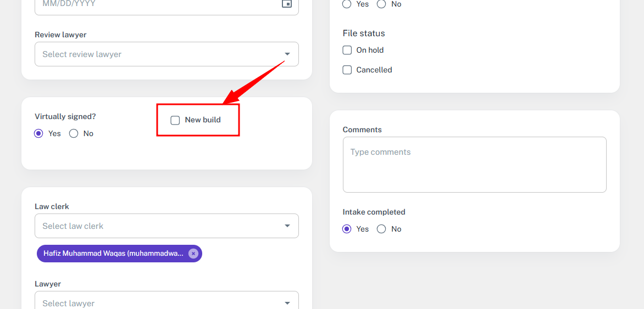Expand the Select law clerk combo box
Image resolution: width=644 pixels, height=309 pixels.
(x=166, y=226)
